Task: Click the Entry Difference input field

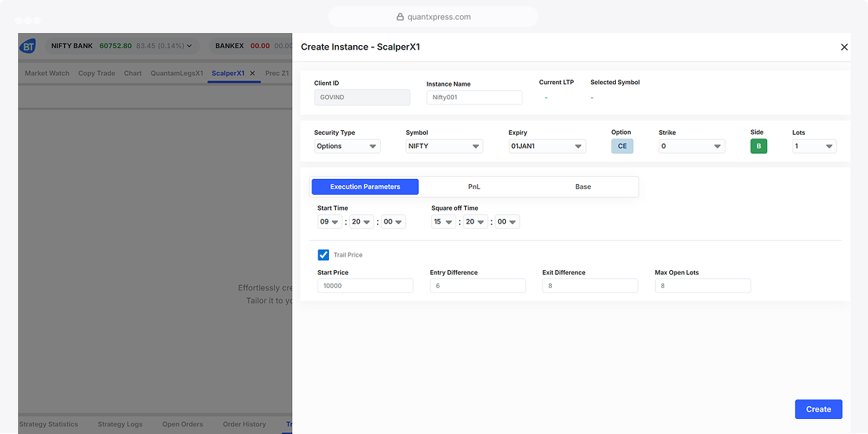Action: pyautogui.click(x=478, y=285)
